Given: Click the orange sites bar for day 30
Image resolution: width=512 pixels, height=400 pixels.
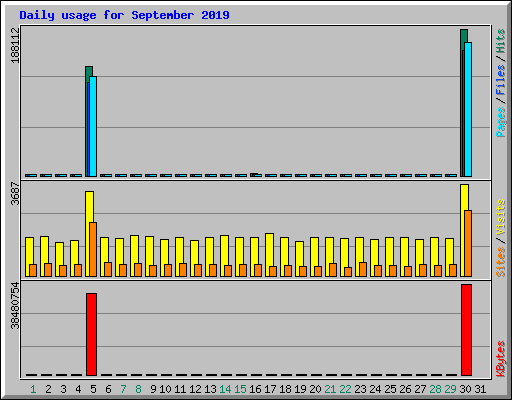Looking at the screenshot, I should 468,243.
